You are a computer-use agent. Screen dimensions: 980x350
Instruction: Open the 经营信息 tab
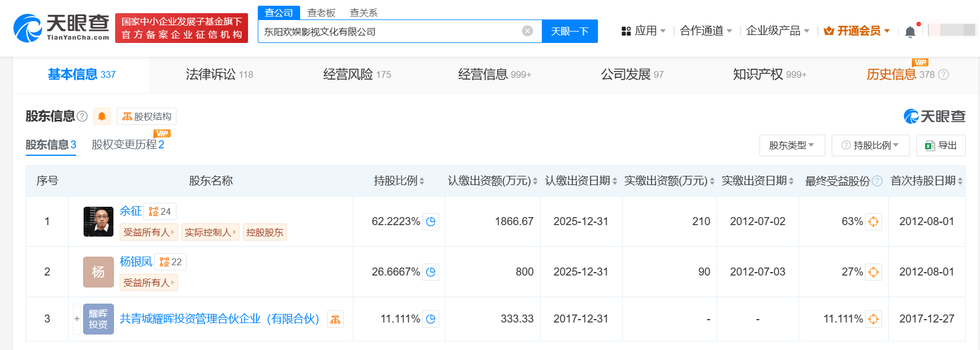pyautogui.click(x=494, y=74)
